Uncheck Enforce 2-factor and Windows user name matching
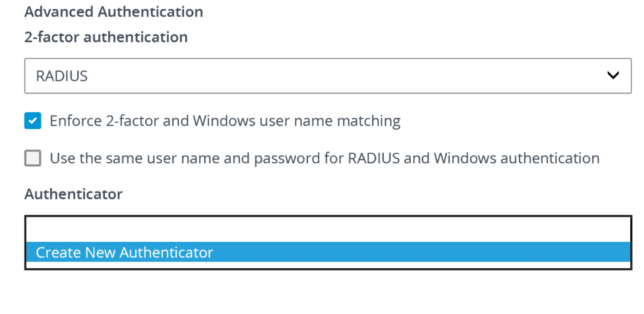The height and width of the screenshot is (314, 644). [33, 121]
